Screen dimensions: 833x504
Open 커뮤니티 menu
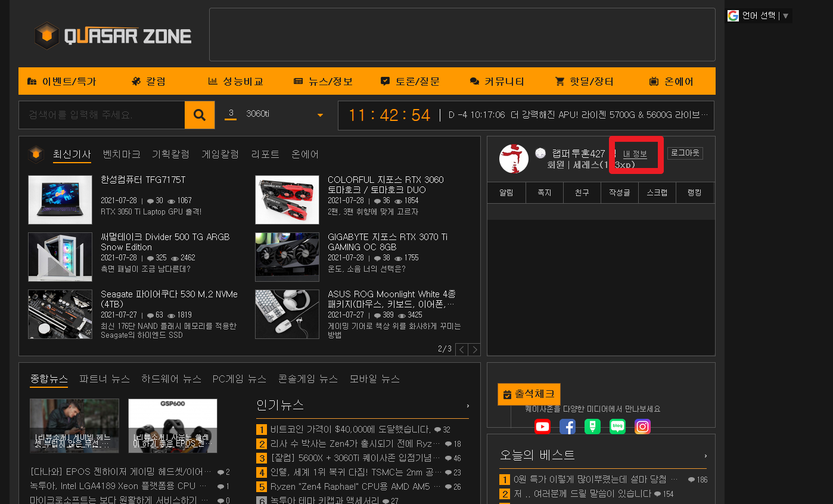[497, 82]
